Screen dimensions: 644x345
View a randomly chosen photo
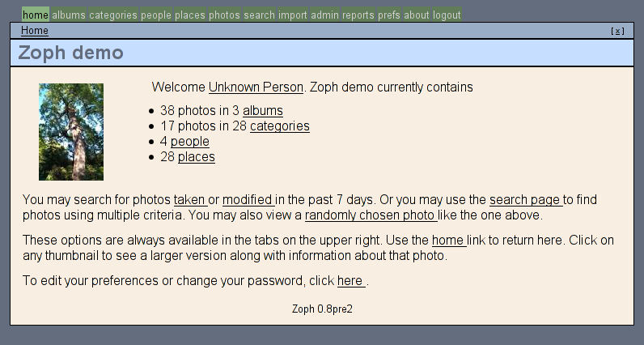tap(371, 215)
